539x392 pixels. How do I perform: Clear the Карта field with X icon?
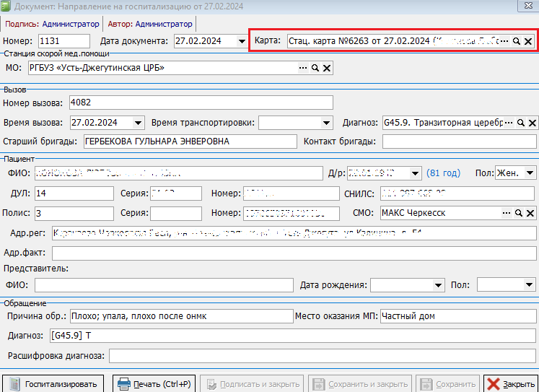pyautogui.click(x=528, y=41)
